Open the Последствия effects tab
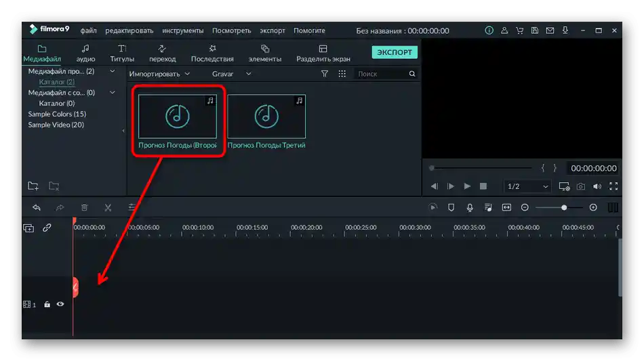644x361 pixels. 212,54
